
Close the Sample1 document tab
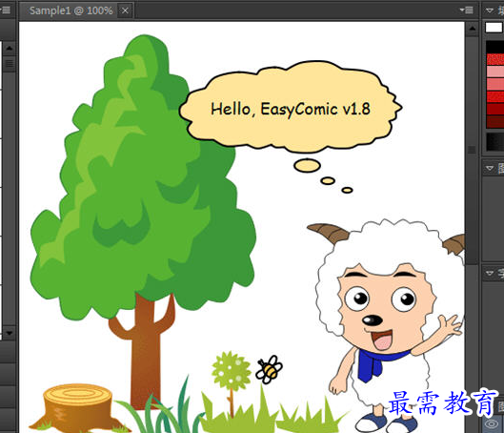point(125,10)
